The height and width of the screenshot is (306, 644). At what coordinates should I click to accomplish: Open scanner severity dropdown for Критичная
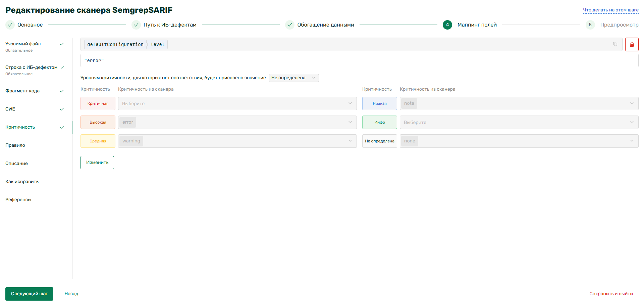[x=237, y=103]
